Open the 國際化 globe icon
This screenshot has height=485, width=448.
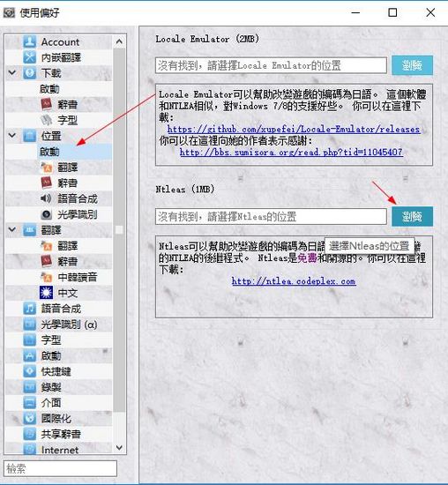pyautogui.click(x=30, y=419)
